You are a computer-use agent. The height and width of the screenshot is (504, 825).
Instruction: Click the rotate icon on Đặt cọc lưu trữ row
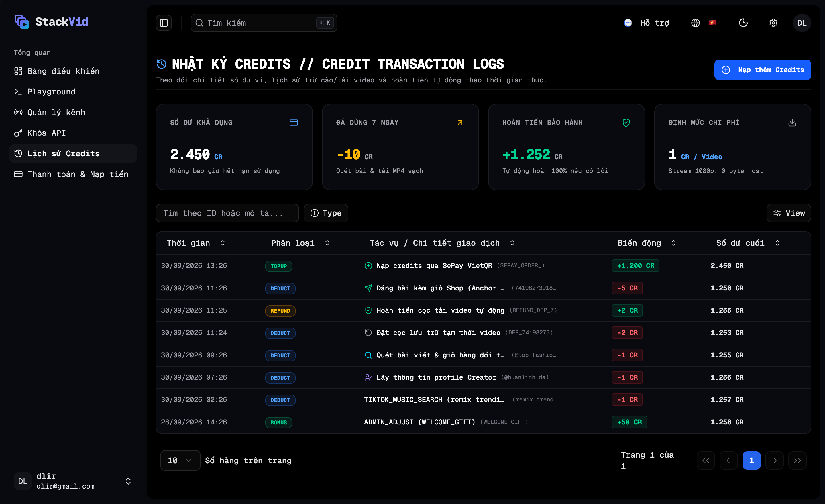[368, 333]
